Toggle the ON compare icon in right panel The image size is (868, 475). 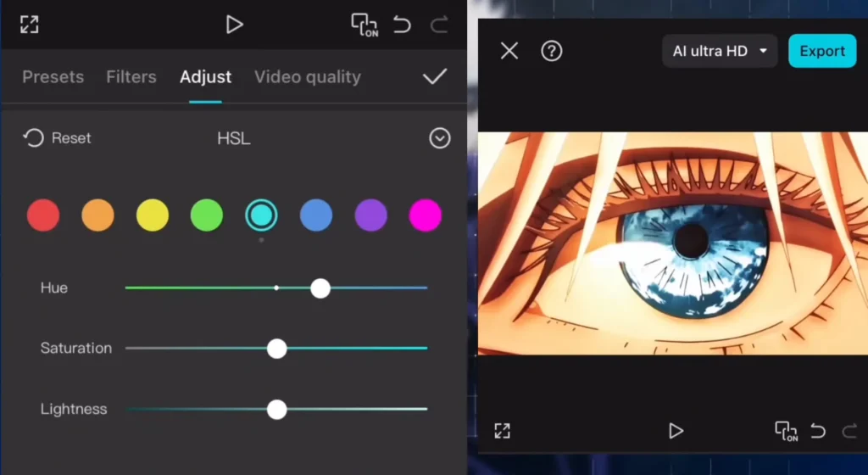[786, 431]
